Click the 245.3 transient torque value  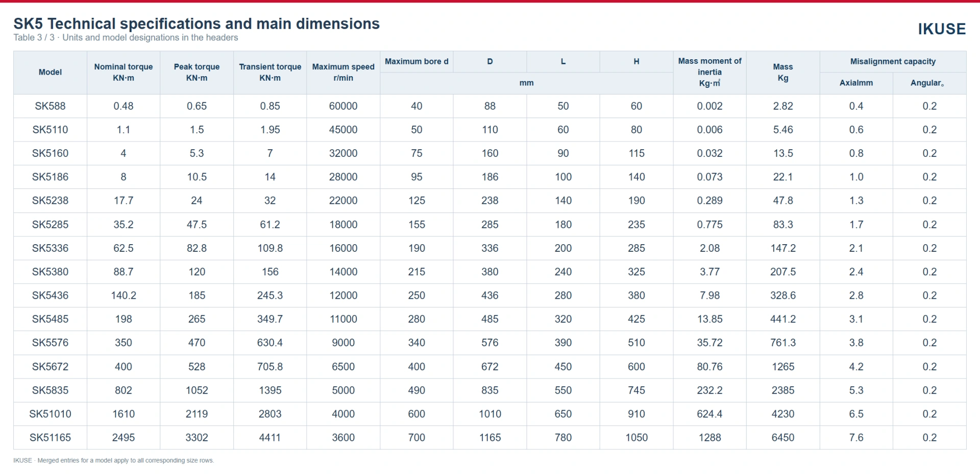[270, 296]
